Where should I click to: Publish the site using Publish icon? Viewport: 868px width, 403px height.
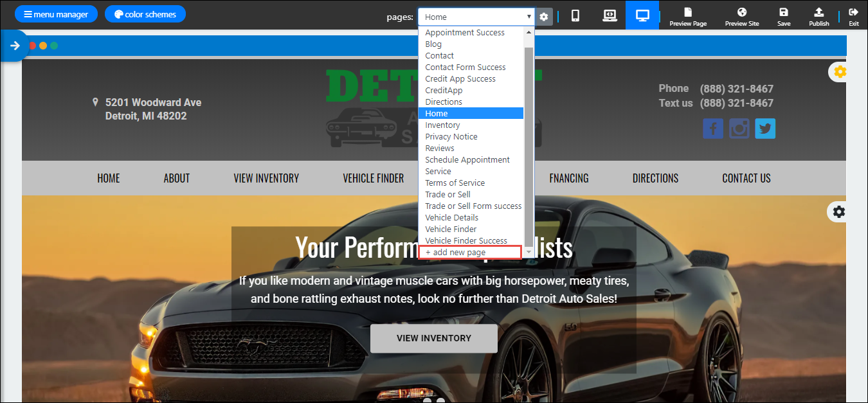pyautogui.click(x=819, y=17)
